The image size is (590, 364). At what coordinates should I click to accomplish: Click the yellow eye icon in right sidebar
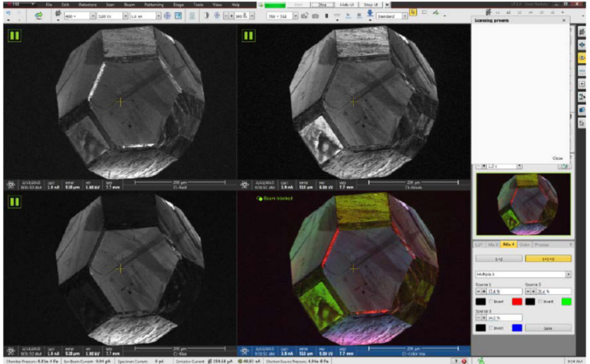click(582, 57)
